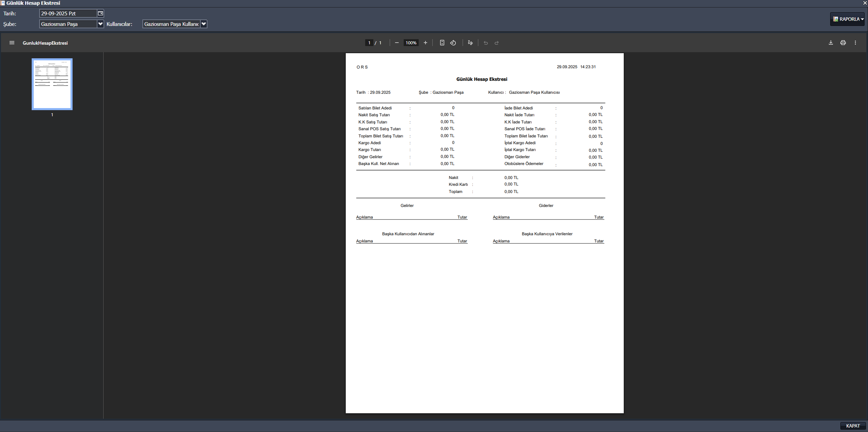Toggle the PDF sidebar hamburger menu
Viewport: 868px width, 432px height.
12,43
